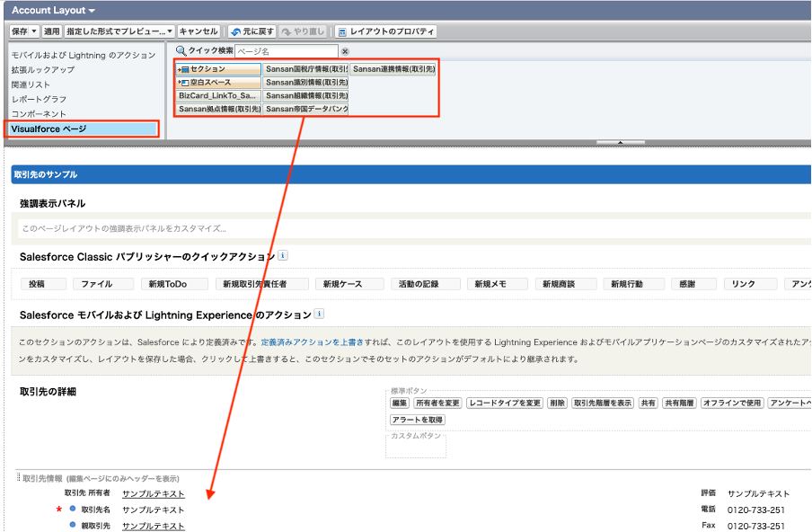Click the 新規商談 quick action
This screenshot has width=812, height=532.
(566, 284)
